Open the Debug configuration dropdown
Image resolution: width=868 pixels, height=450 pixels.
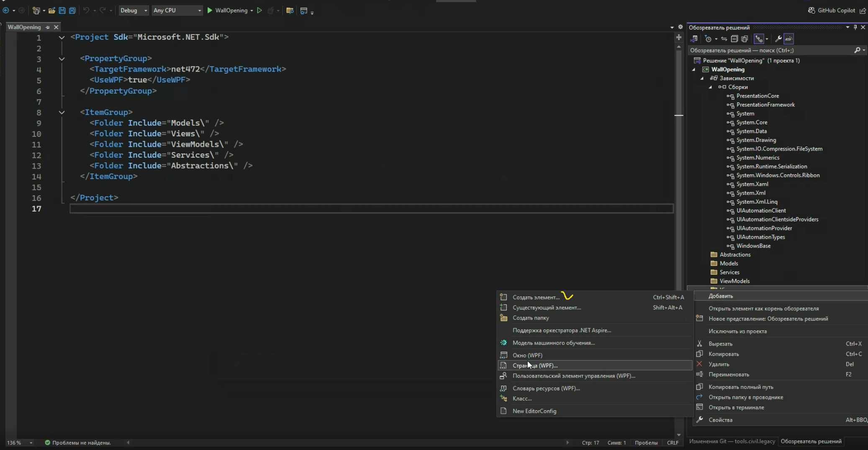(x=134, y=10)
